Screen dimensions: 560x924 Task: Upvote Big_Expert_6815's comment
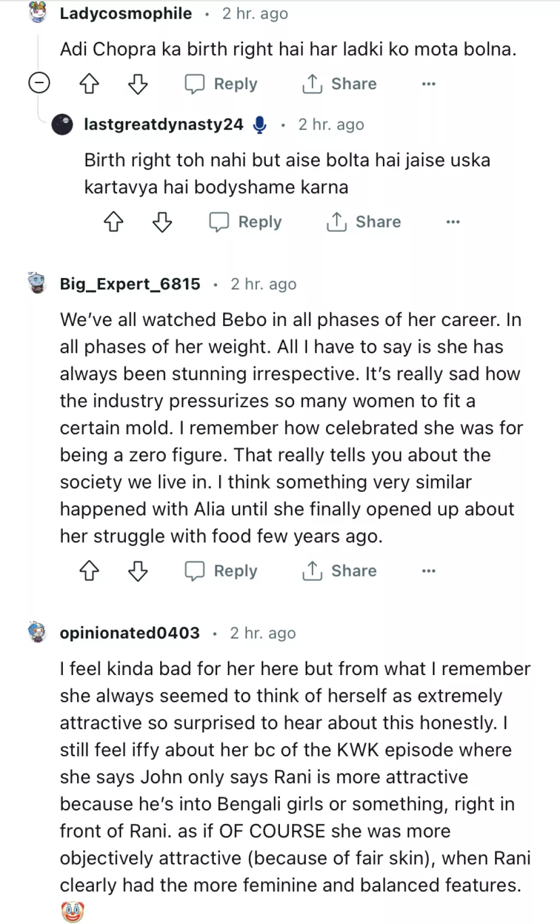point(90,571)
